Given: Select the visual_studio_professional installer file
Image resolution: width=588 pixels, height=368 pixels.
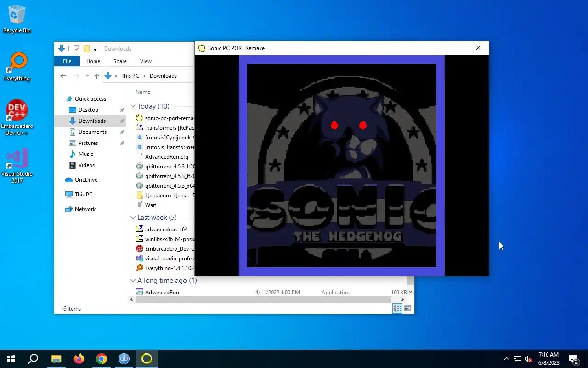Looking at the screenshot, I should (165, 259).
